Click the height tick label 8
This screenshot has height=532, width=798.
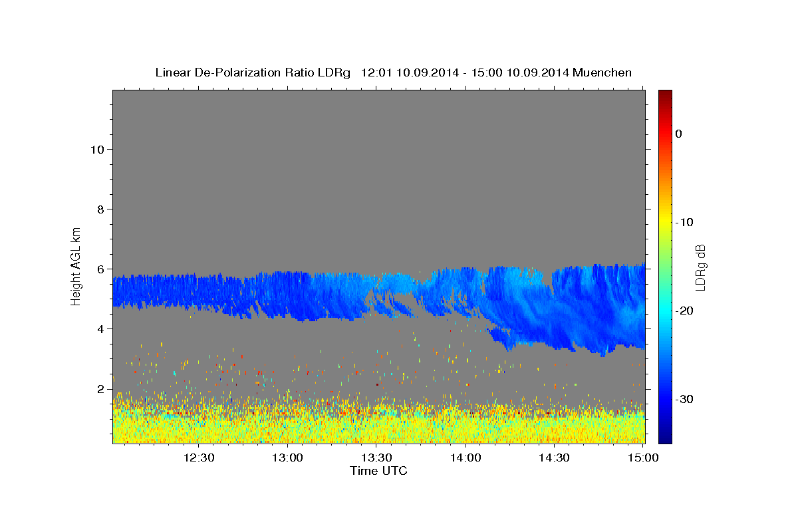click(x=101, y=209)
